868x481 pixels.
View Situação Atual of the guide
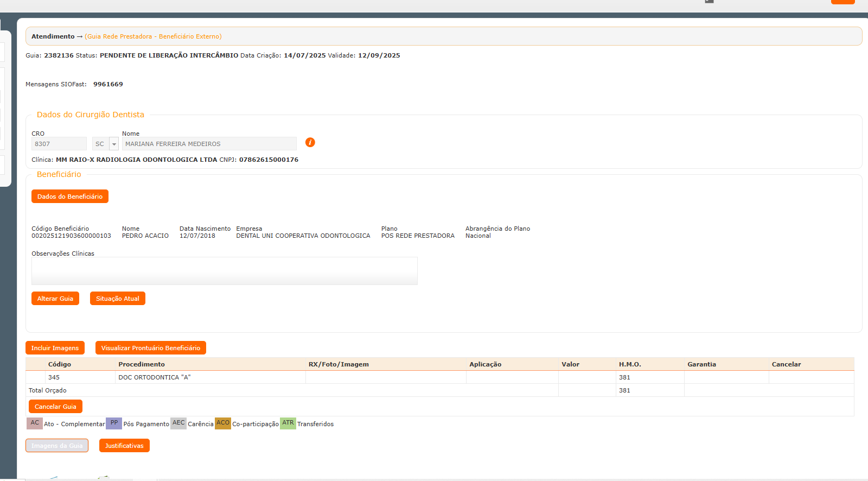click(117, 299)
